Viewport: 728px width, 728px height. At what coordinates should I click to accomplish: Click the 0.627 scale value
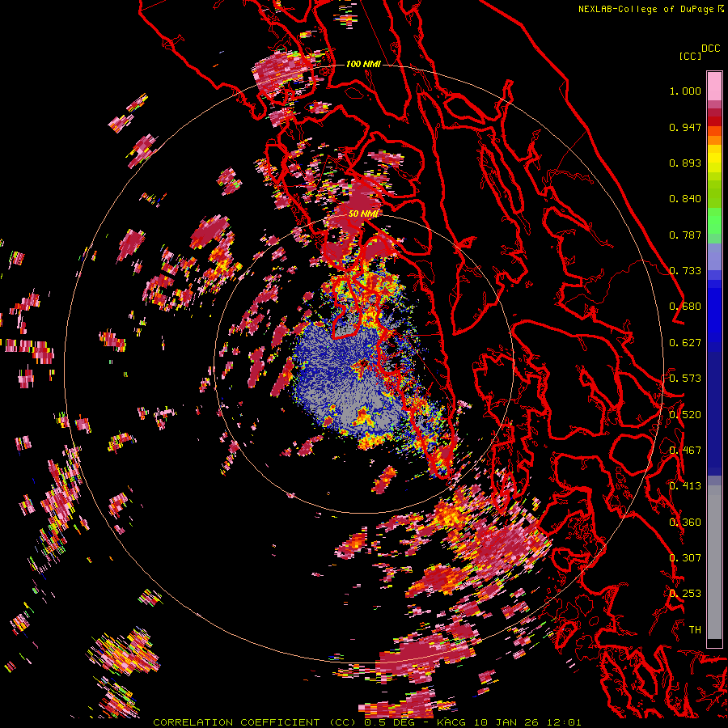[x=685, y=343]
